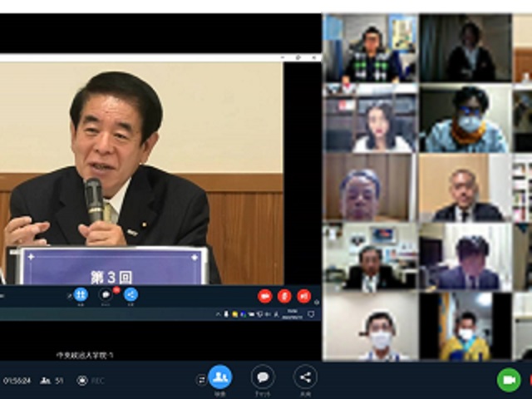Screen dimensions: 532x399
Task: Open chat with notification badge in shared screen
Action: [106, 295]
